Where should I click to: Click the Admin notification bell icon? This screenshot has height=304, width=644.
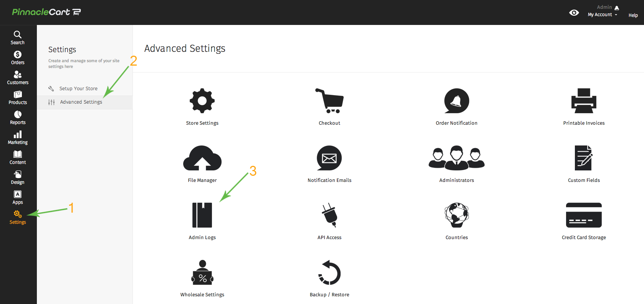point(617,8)
